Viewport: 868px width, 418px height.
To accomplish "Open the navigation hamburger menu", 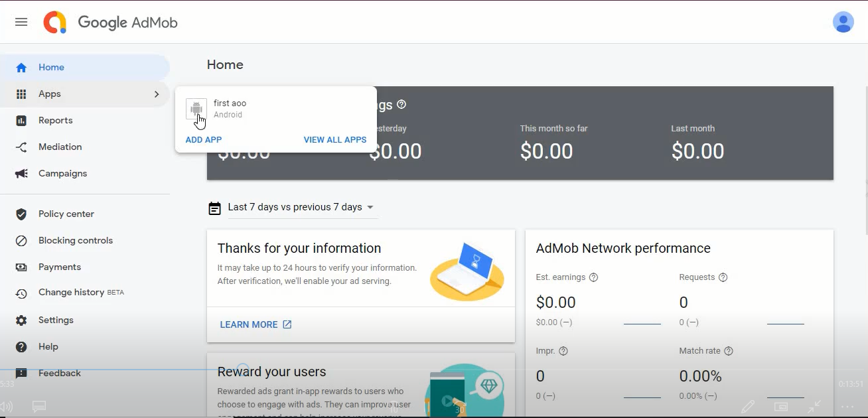I will tap(21, 21).
